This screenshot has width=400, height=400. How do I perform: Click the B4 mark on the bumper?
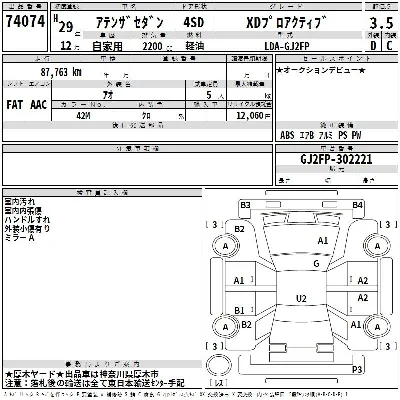point(357,205)
